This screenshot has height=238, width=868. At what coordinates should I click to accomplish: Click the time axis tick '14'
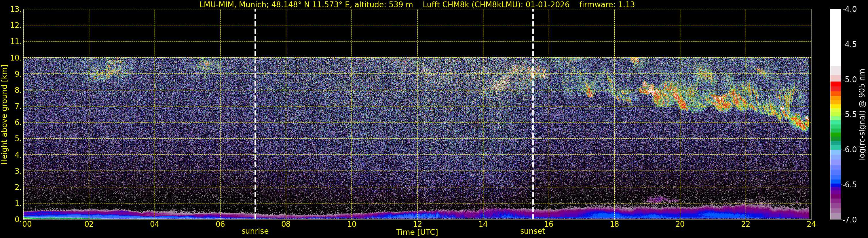[x=483, y=224]
